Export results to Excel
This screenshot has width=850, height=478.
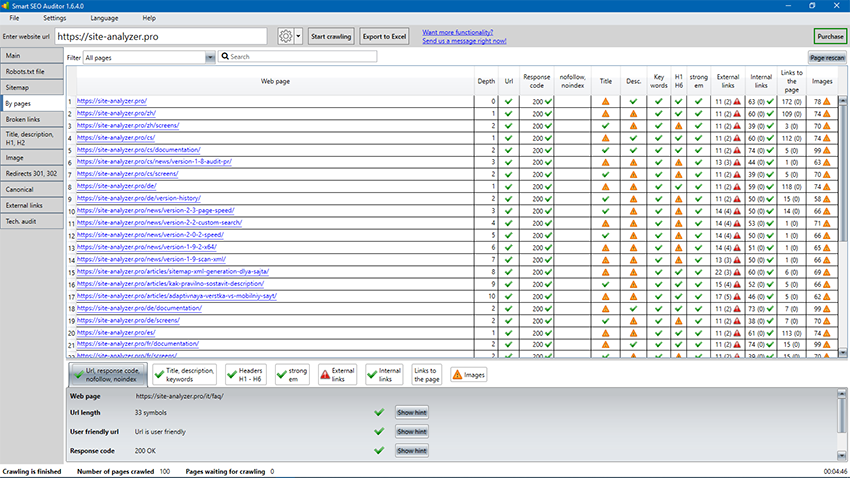[x=384, y=36]
